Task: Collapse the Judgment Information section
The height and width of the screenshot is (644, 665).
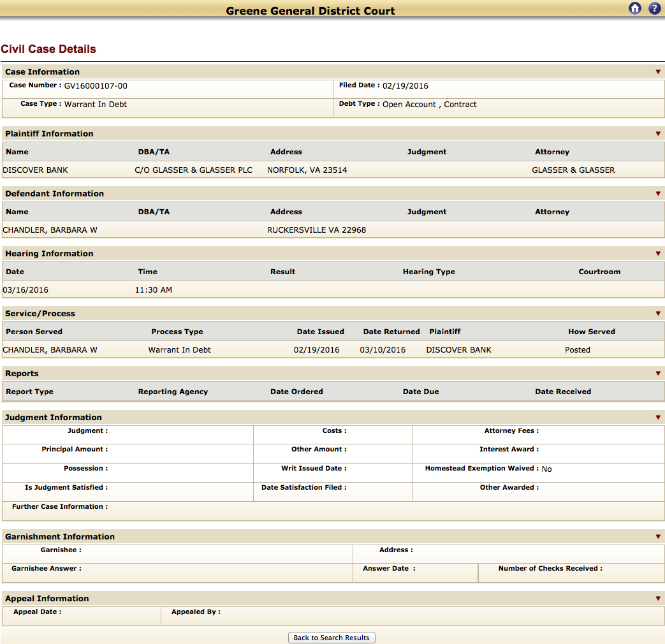Action: coord(658,418)
